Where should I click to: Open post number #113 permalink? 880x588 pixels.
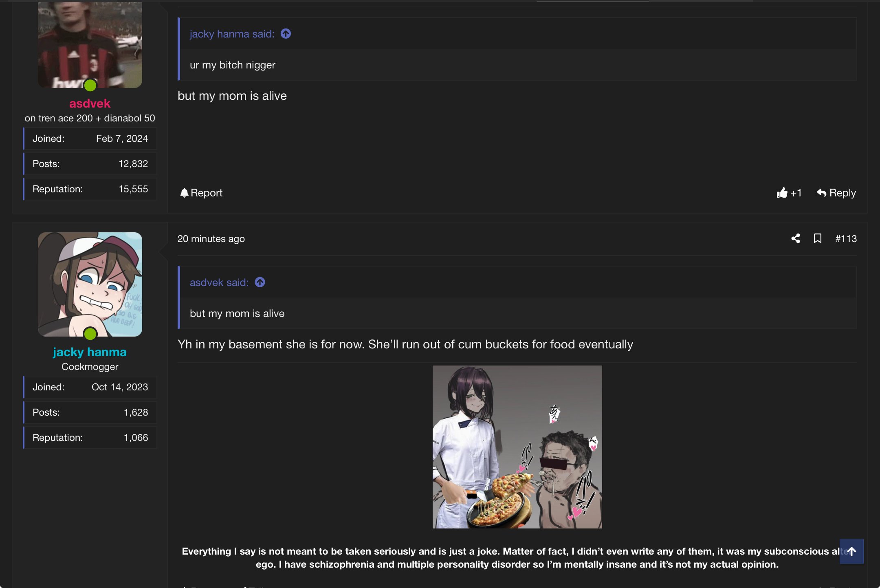coord(846,239)
